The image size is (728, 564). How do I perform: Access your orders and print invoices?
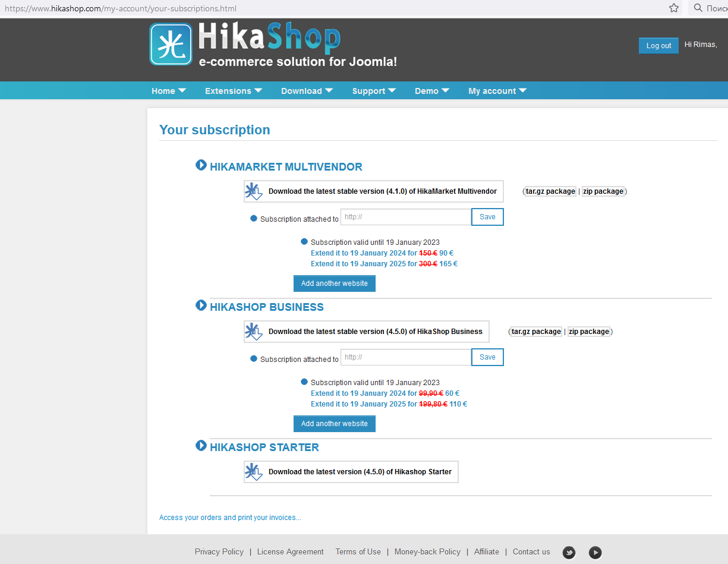pos(230,518)
